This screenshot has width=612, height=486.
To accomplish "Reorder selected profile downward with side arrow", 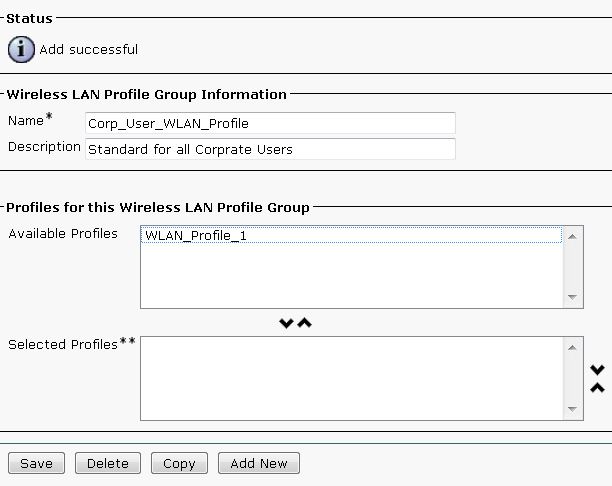I will (x=597, y=370).
